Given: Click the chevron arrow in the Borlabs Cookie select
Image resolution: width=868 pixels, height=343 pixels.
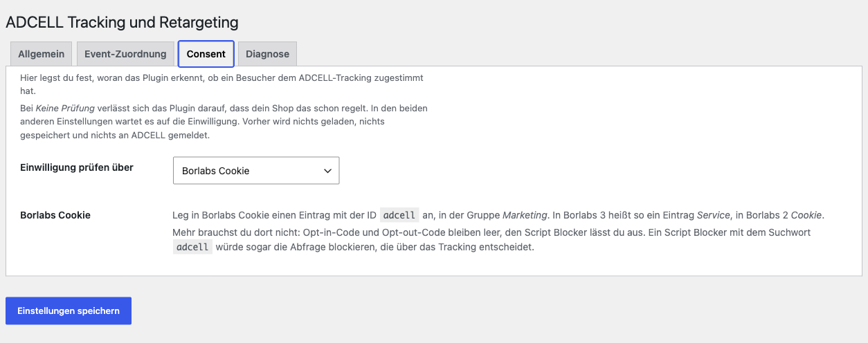Looking at the screenshot, I should pos(327,171).
